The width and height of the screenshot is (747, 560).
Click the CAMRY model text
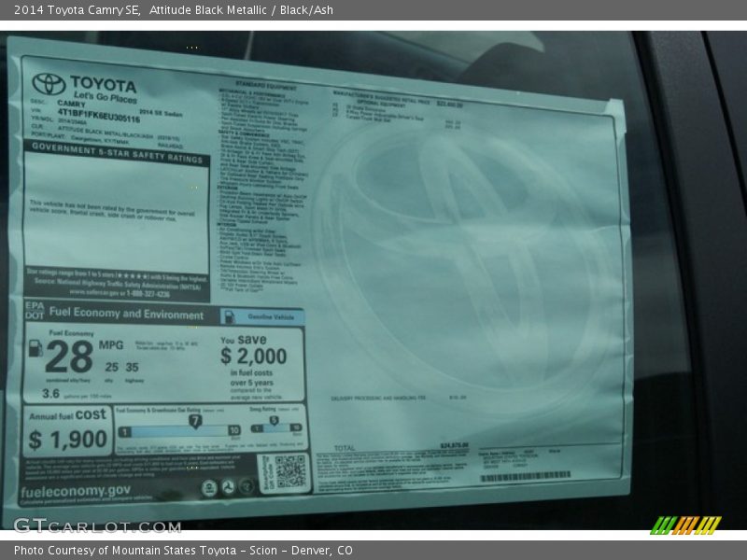(x=71, y=104)
